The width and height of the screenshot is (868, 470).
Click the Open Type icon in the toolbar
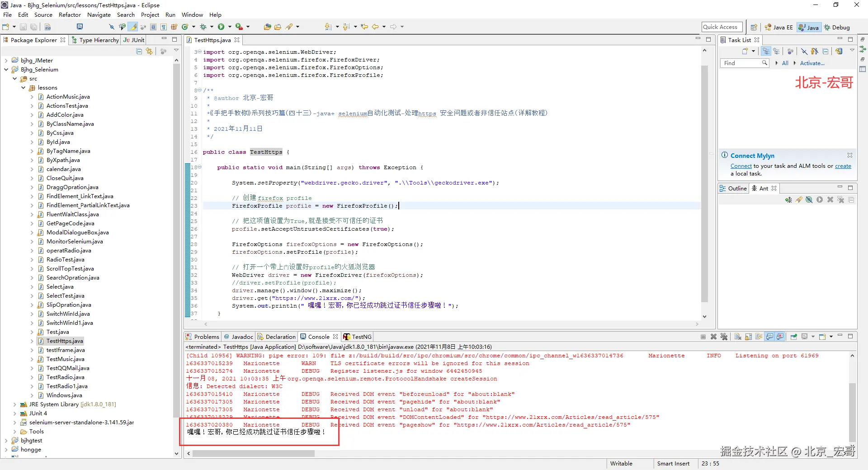point(268,27)
